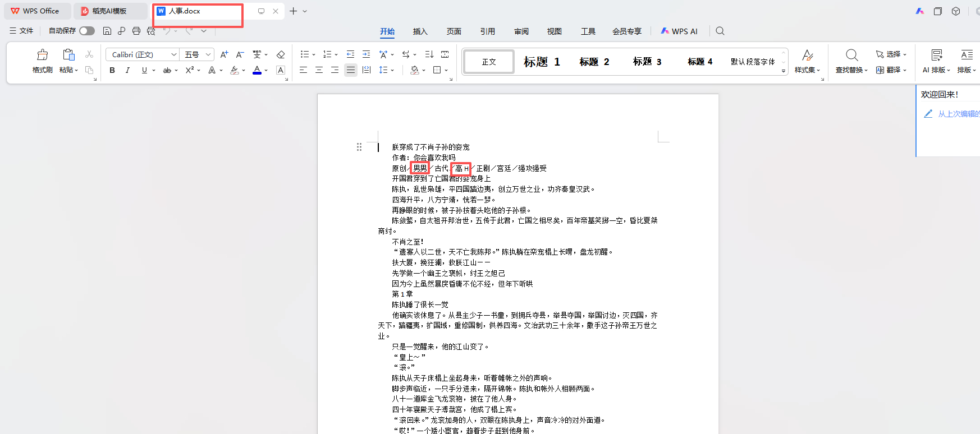Switch to the 稻壳AI模板 tab
The width and height of the screenshot is (980, 434).
click(110, 11)
